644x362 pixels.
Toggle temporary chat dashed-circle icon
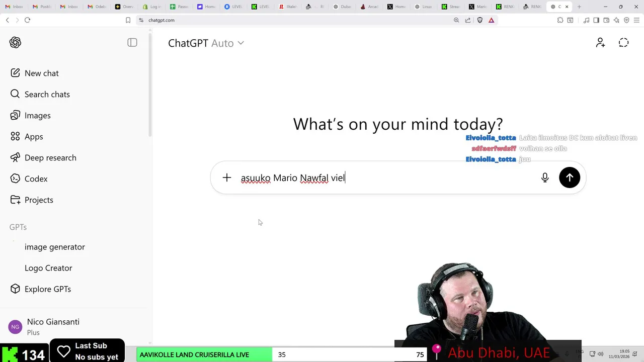[624, 43]
